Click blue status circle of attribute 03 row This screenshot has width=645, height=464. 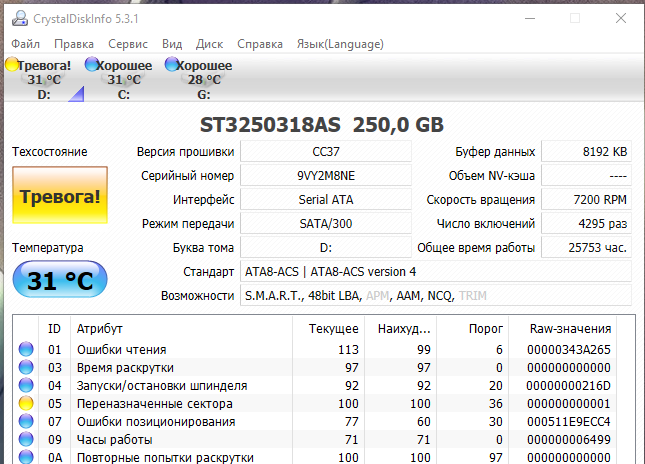pyautogui.click(x=26, y=367)
